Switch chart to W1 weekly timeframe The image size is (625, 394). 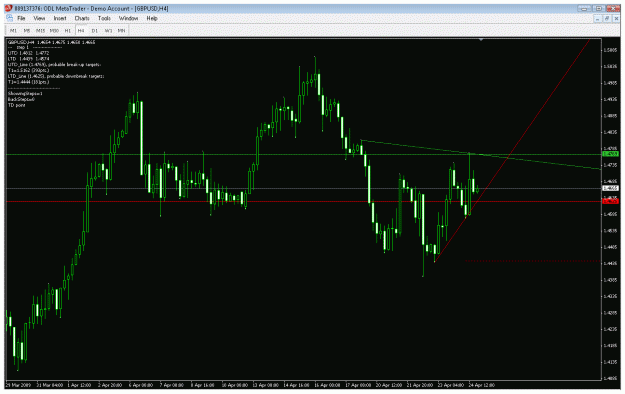108,30
